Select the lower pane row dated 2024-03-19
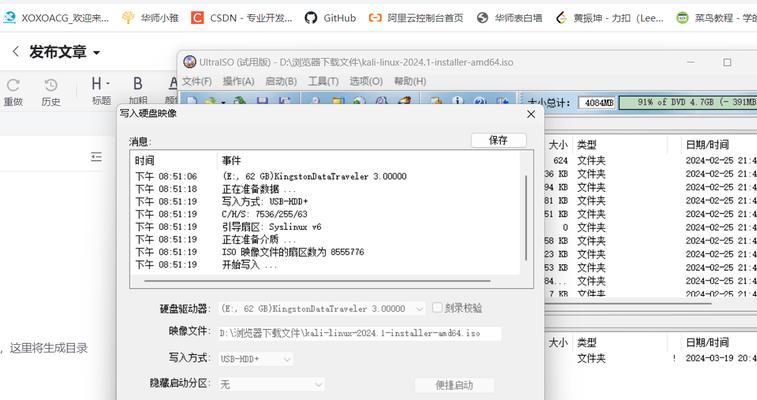The width and height of the screenshot is (757, 400). [x=651, y=358]
